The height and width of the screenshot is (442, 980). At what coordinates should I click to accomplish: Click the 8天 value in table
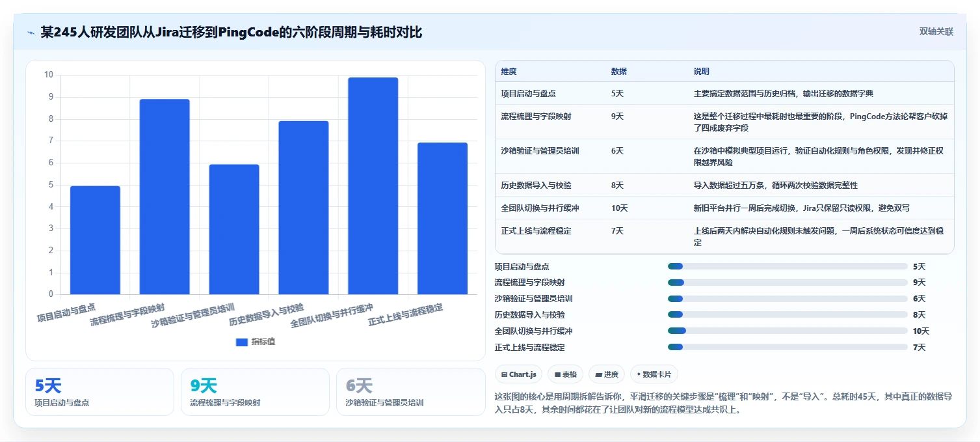tap(618, 186)
